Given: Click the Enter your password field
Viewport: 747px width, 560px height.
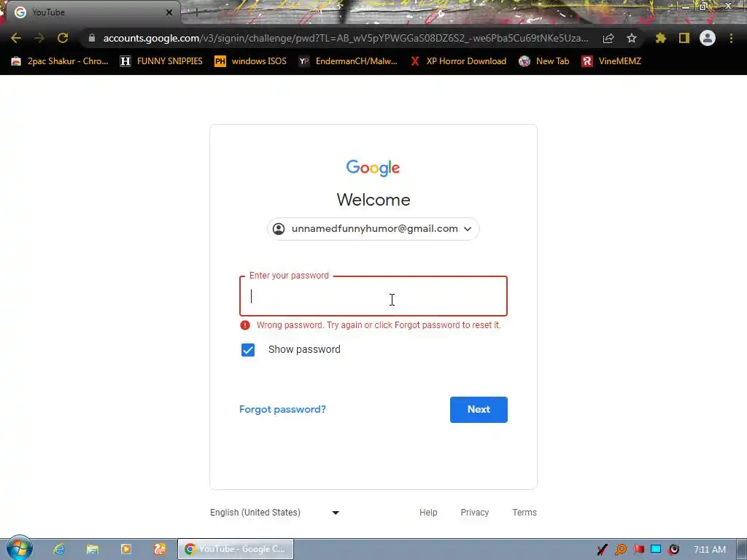Looking at the screenshot, I should [373, 296].
